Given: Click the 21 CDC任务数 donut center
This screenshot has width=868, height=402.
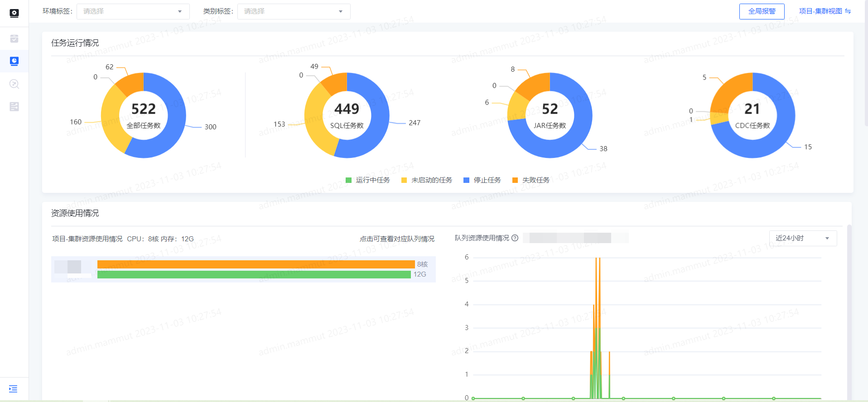Looking at the screenshot, I should point(752,115).
